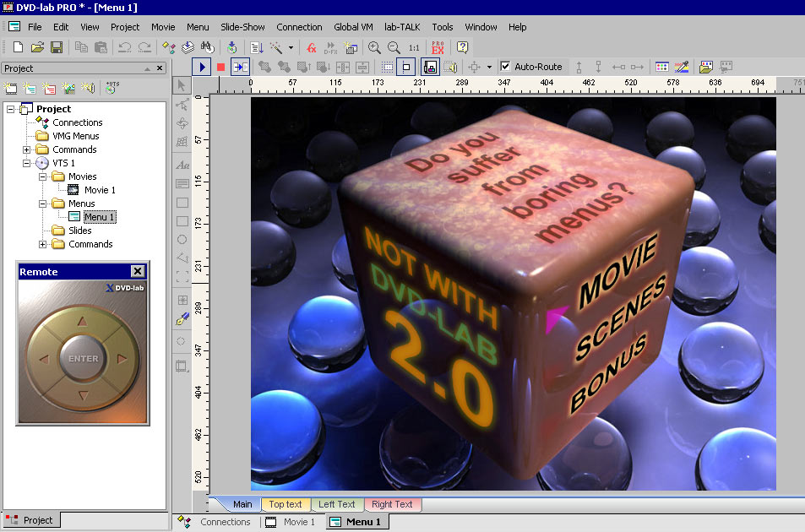This screenshot has height=532, width=805.
Task: Click the left arrow on the Remote
Action: (44, 359)
